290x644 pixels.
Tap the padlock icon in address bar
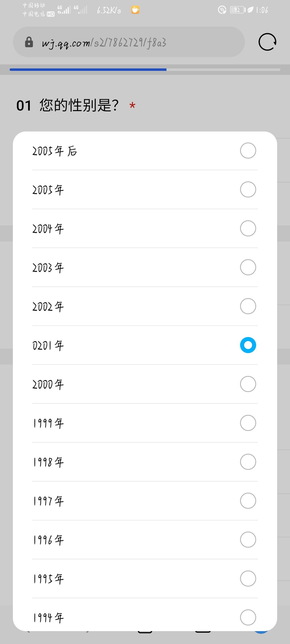pos(29,42)
